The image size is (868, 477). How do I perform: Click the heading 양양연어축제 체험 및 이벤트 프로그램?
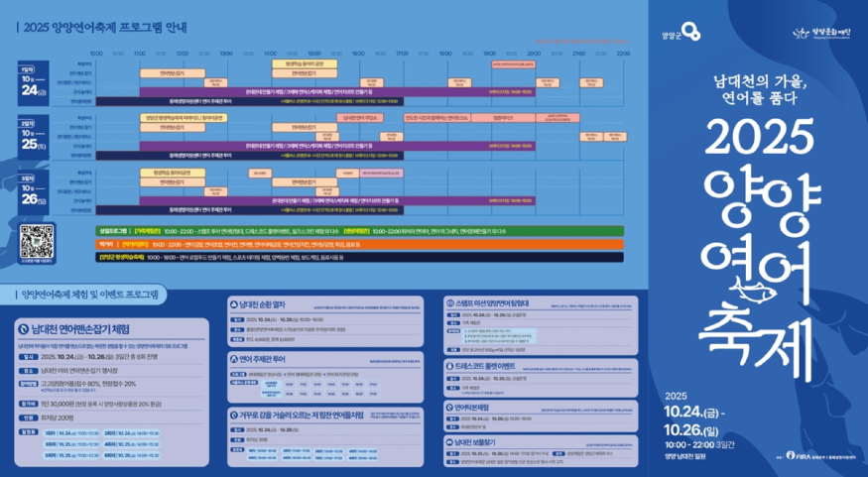89,295
